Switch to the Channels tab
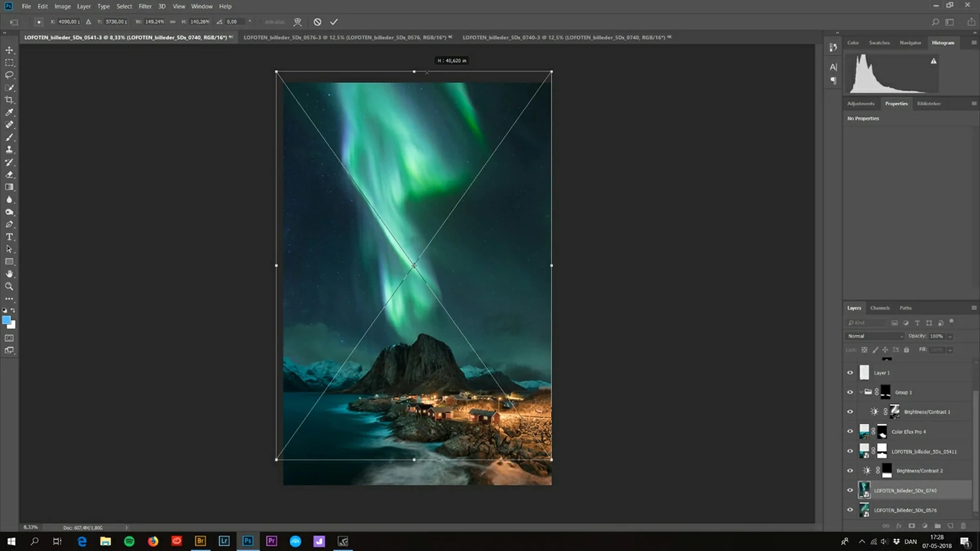Screen dimensions: 980x551 tap(879, 307)
